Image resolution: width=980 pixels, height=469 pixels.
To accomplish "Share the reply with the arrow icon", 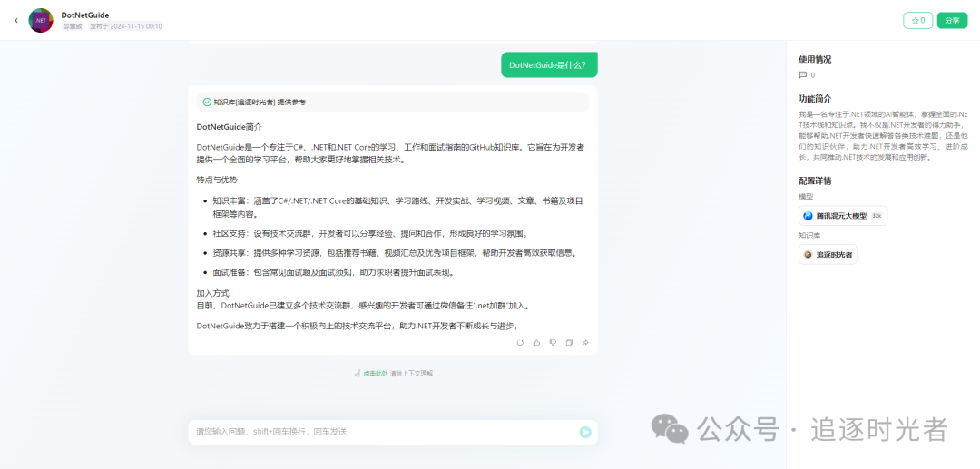I will pos(585,343).
